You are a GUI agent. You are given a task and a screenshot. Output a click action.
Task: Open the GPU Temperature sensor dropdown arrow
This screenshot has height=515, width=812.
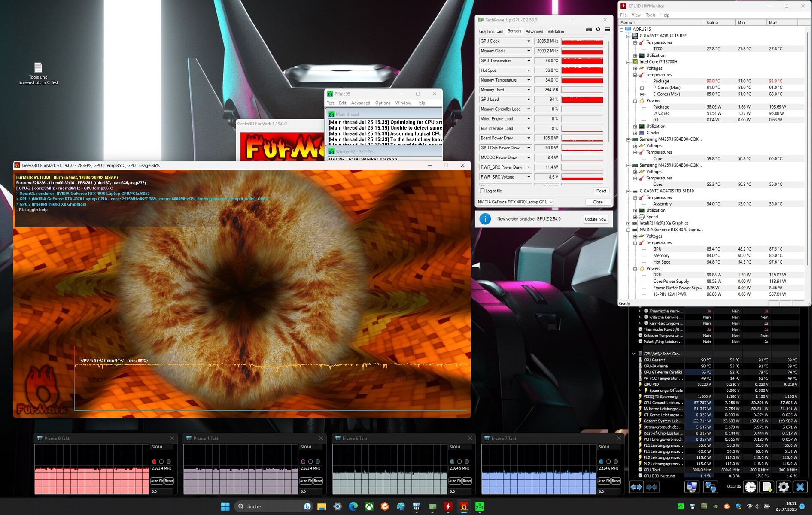click(529, 61)
